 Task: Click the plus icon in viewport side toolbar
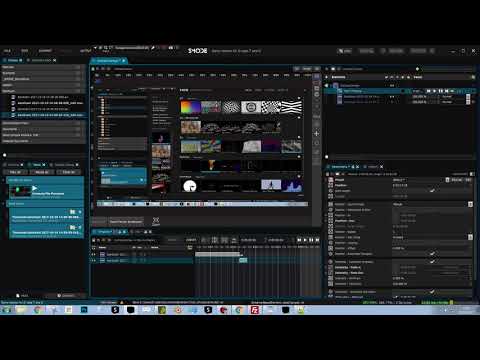pyautogui.click(x=316, y=134)
